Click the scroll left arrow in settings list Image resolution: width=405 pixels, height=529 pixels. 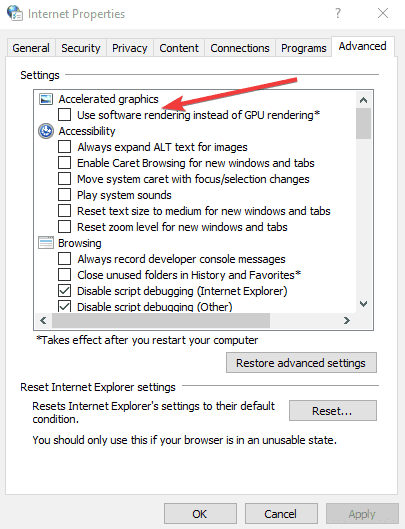tap(43, 320)
